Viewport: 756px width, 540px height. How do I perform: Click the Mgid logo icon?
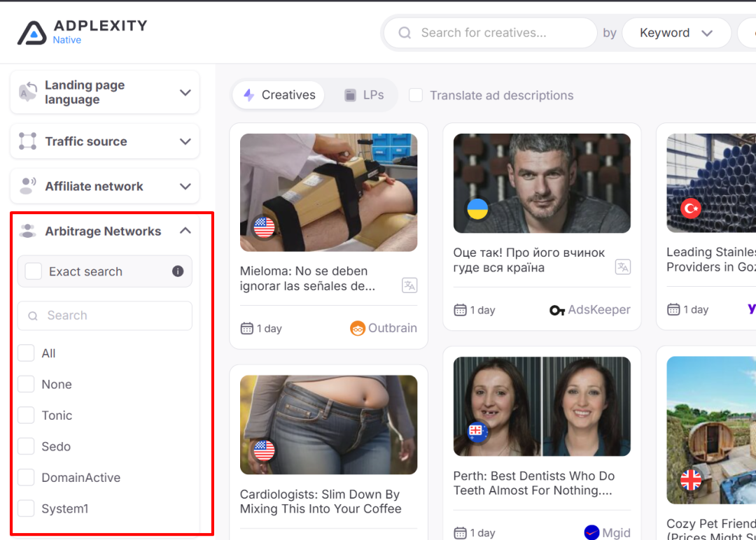(591, 532)
